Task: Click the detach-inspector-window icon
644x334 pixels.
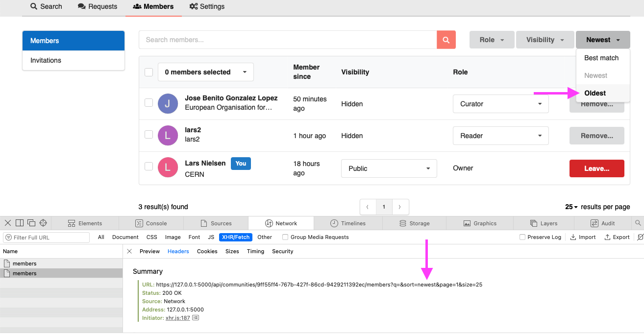Action: click(x=31, y=223)
